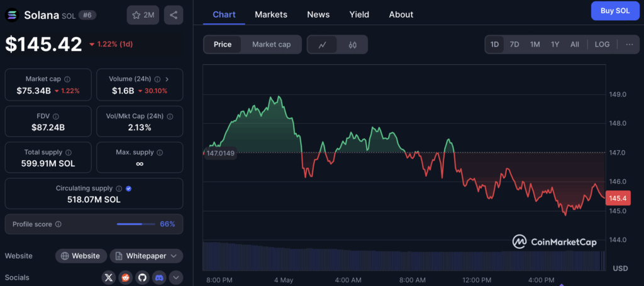This screenshot has width=644, height=286.
Task: Expand more socials chevron
Action: click(176, 278)
